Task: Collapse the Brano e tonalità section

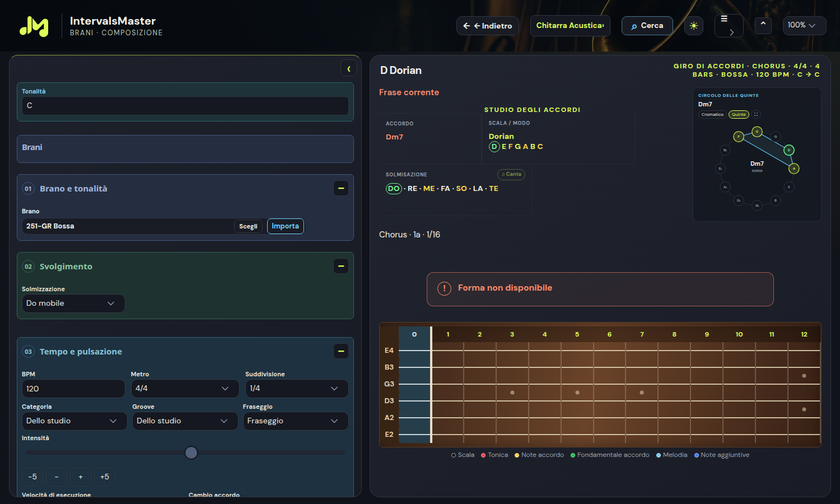Action: coord(341,188)
